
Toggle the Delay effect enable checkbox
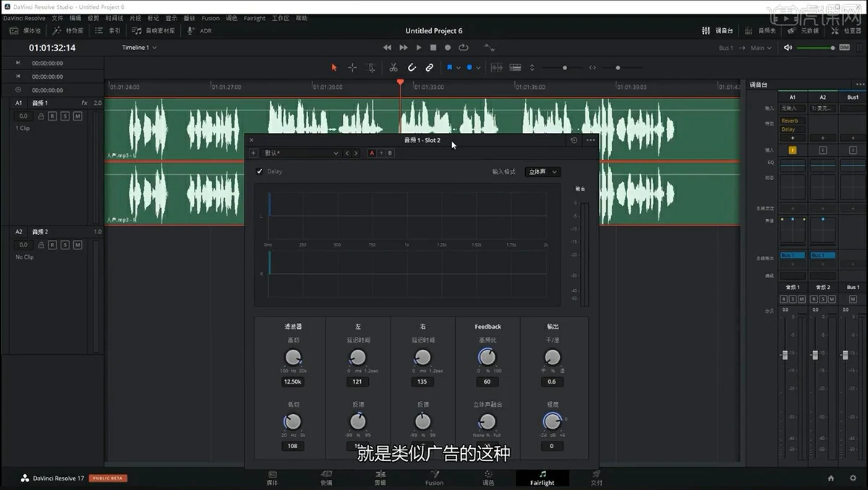[x=260, y=171]
